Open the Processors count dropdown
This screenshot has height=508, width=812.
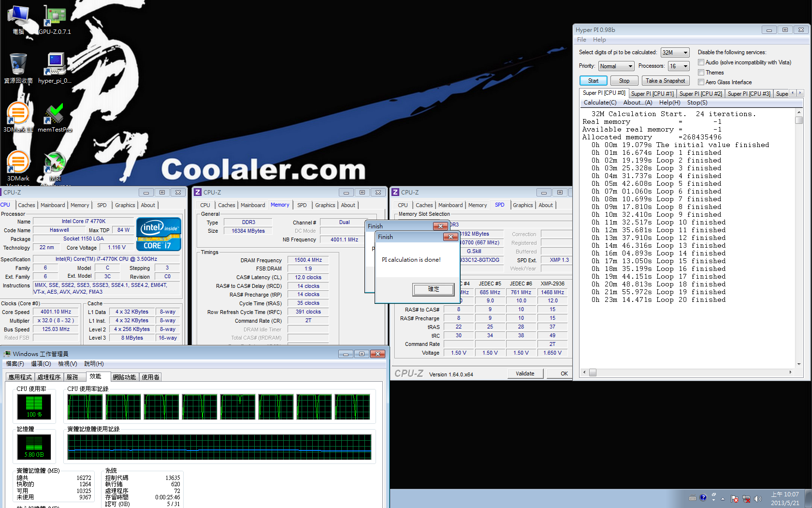(679, 66)
